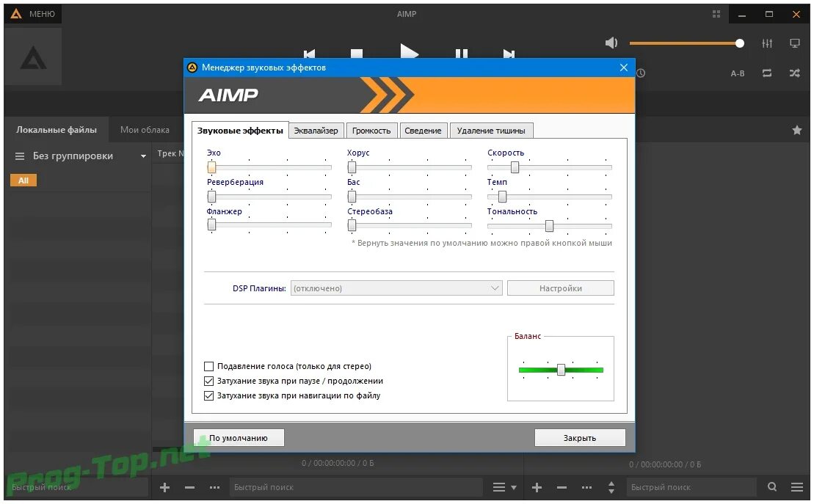Image resolution: width=814 pixels, height=504 pixels.
Task: Switch to Мои облака tab
Action: 145,130
